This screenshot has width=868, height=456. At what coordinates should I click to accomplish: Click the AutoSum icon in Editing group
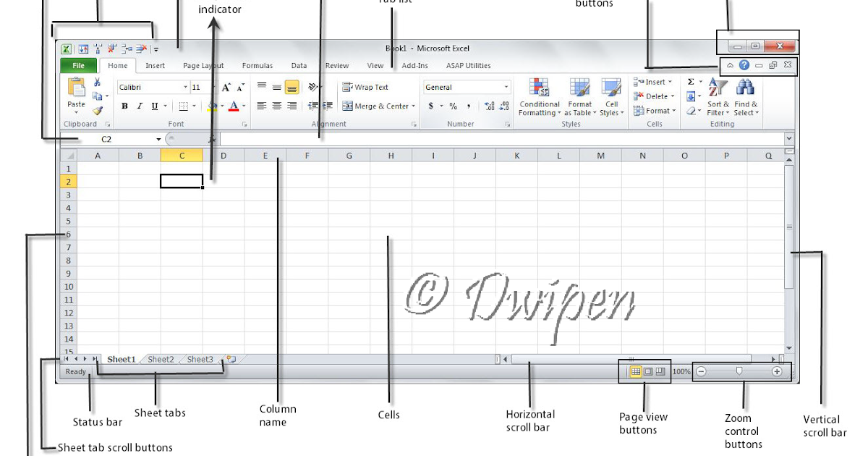pyautogui.click(x=690, y=82)
